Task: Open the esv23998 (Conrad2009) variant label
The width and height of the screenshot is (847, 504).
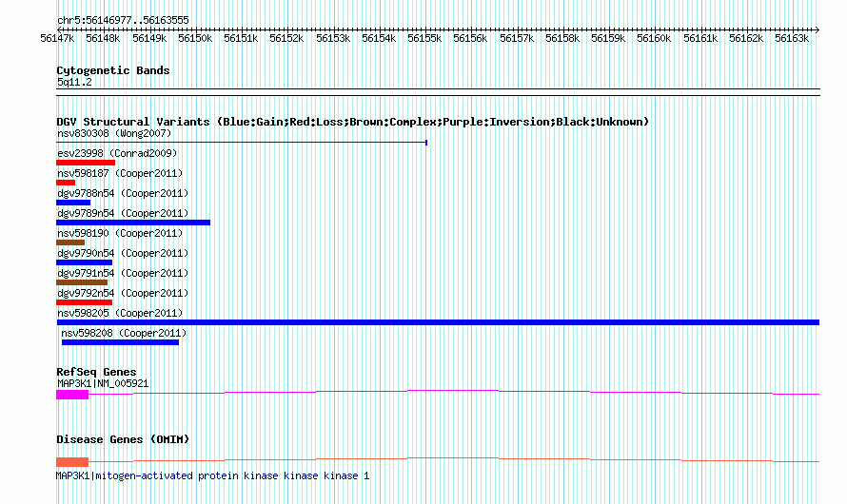Action: pyautogui.click(x=117, y=153)
